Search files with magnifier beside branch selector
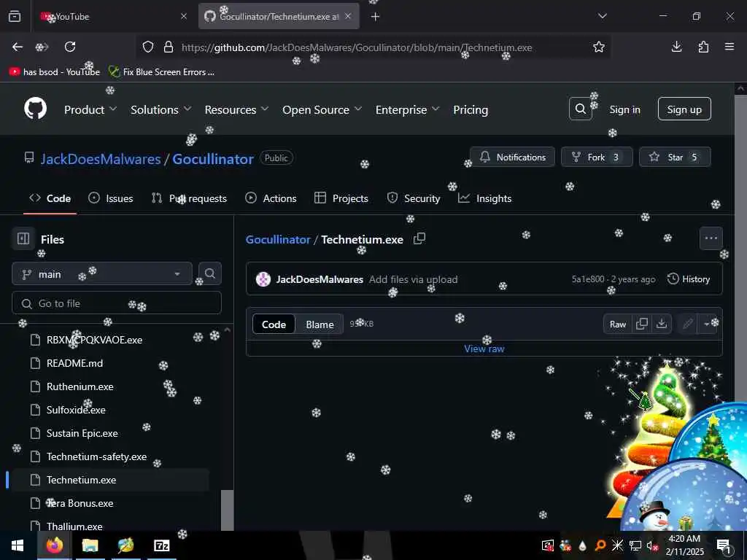This screenshot has width=747, height=560. (209, 273)
